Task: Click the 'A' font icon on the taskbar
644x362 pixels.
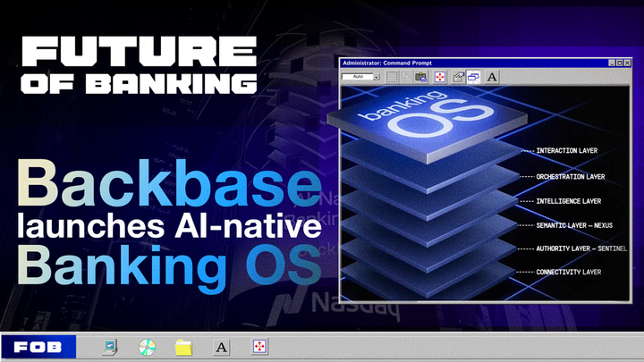Action: tap(222, 347)
